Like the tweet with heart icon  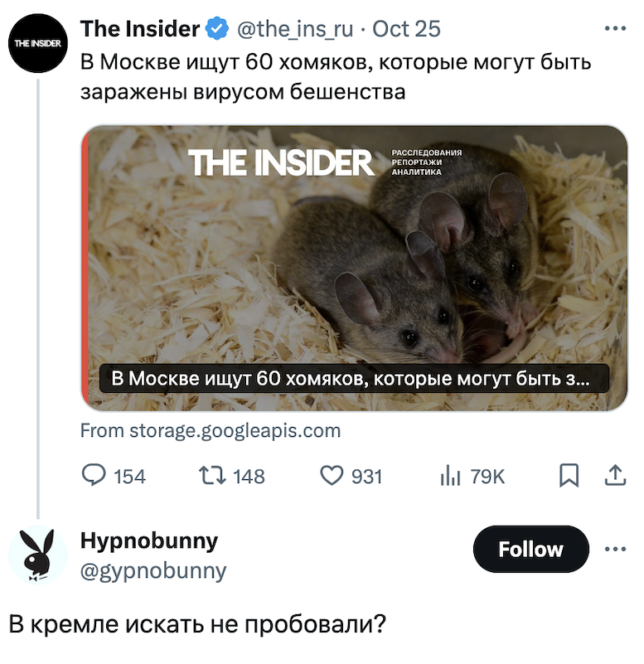(332, 475)
